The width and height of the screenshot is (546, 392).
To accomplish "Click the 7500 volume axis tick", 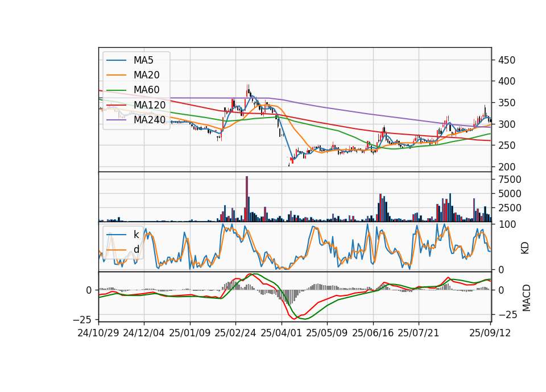I will tap(510, 180).
